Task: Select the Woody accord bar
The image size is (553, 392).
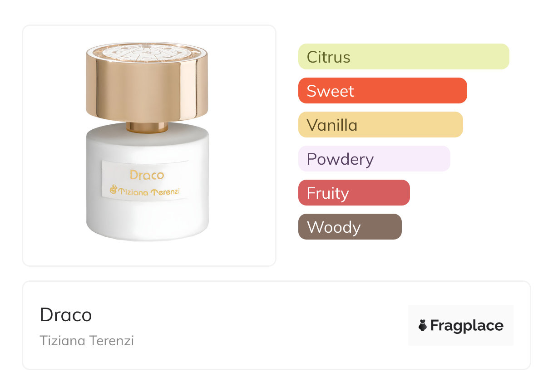Action: [350, 227]
